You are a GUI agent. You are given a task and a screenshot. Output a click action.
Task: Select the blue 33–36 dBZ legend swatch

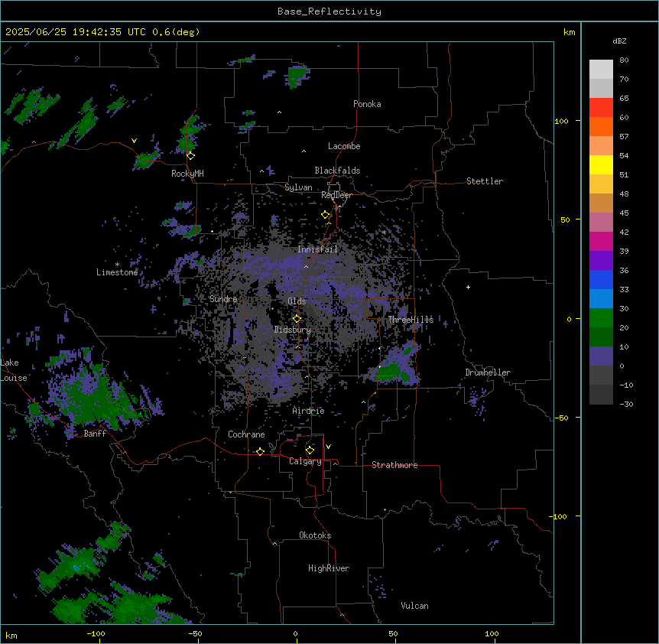[x=601, y=279]
